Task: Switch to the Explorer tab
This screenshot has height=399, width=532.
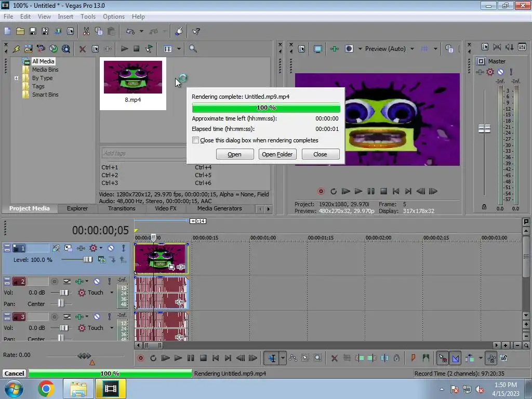Action: [x=77, y=208]
